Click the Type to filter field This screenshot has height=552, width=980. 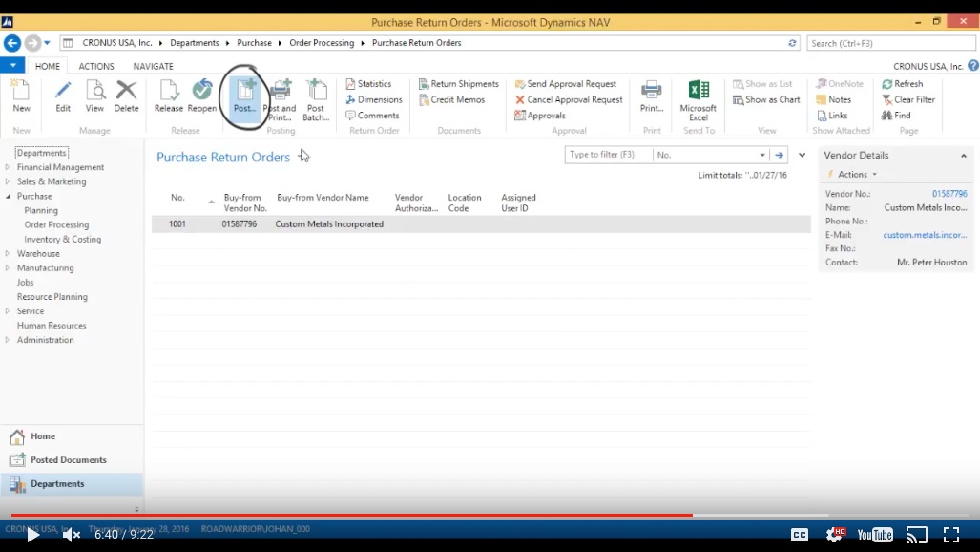coord(608,155)
